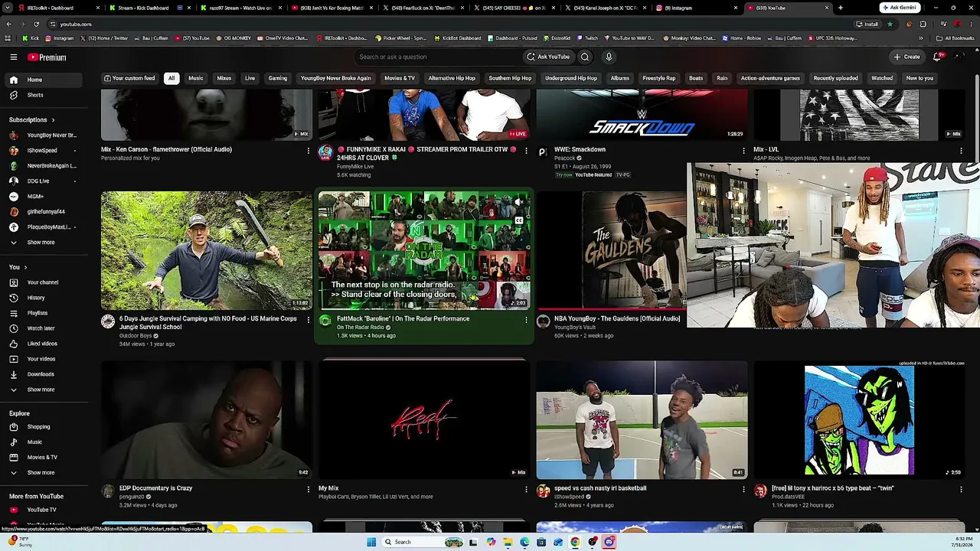Click the Ask YouTube button

click(x=548, y=57)
